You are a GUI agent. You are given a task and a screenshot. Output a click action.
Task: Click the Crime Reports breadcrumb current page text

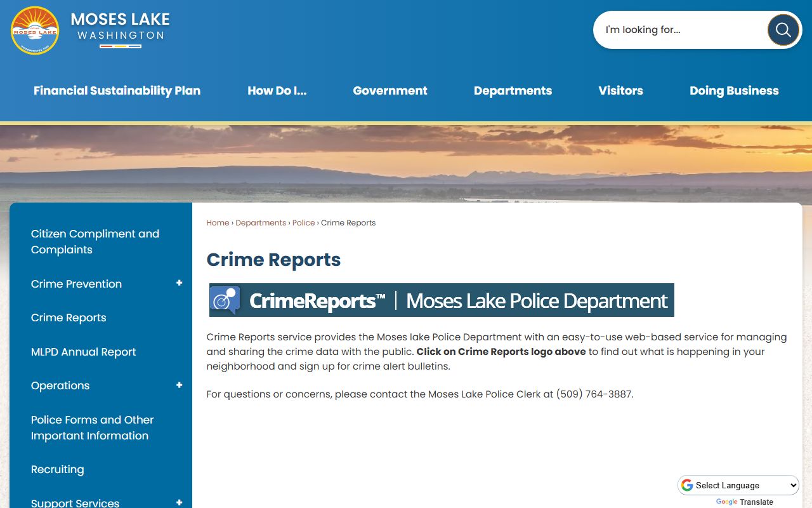tap(348, 223)
